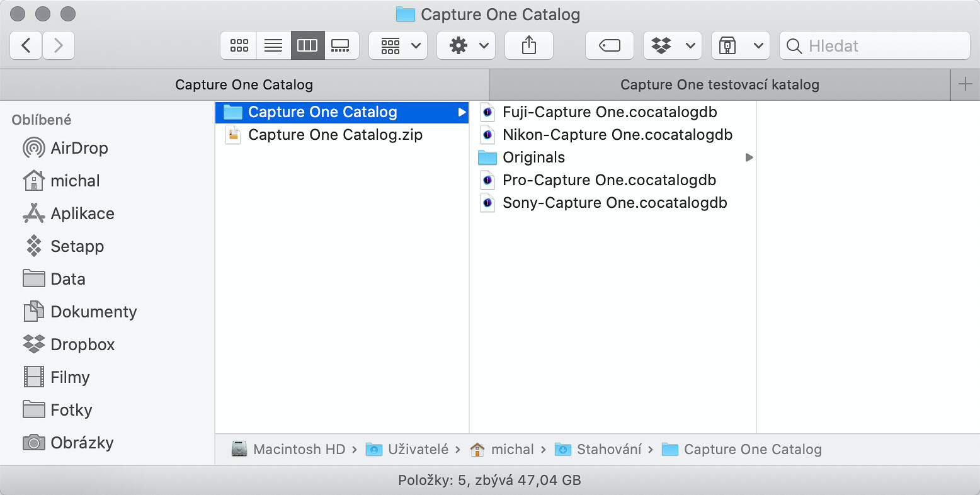Screen dimensions: 980x495
Task: Switch to gallery view
Action: tap(341, 45)
